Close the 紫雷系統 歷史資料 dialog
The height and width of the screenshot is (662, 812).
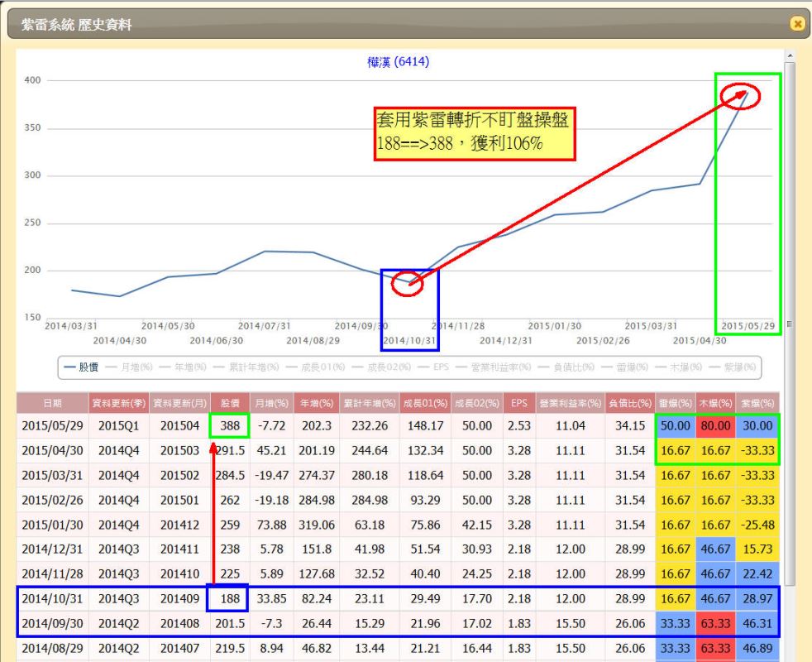point(798,25)
